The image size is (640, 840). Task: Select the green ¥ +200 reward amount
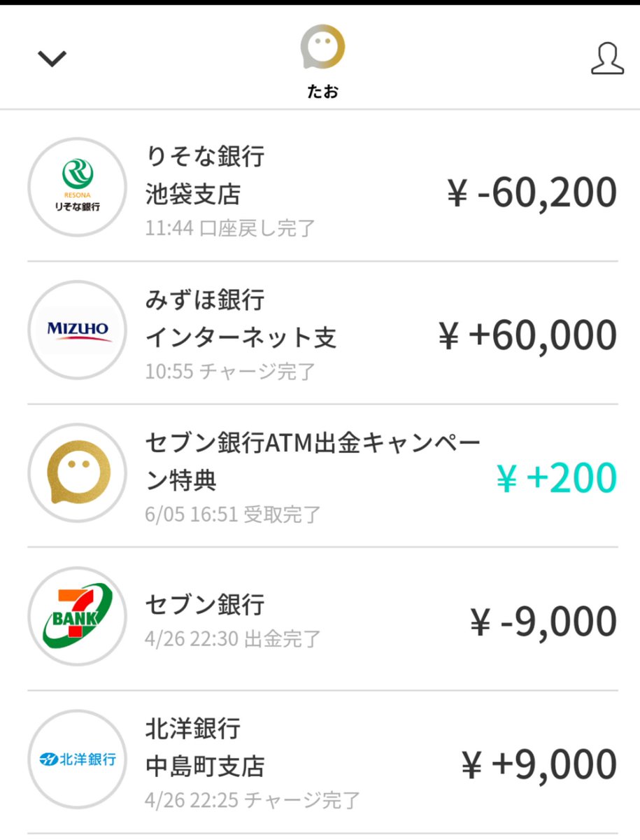tap(557, 478)
